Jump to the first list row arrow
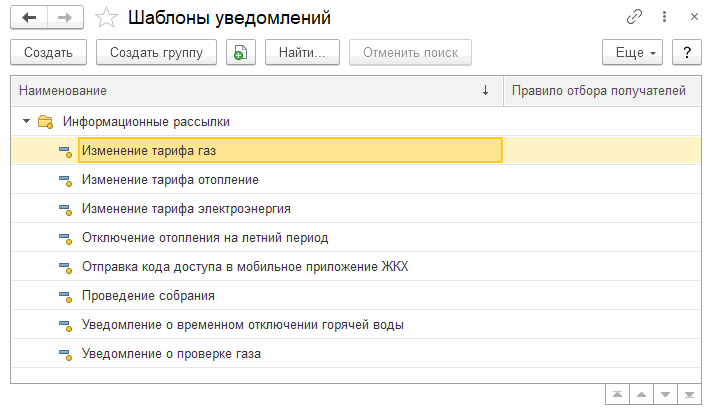The height and width of the screenshot is (411, 713). pyautogui.click(x=619, y=394)
